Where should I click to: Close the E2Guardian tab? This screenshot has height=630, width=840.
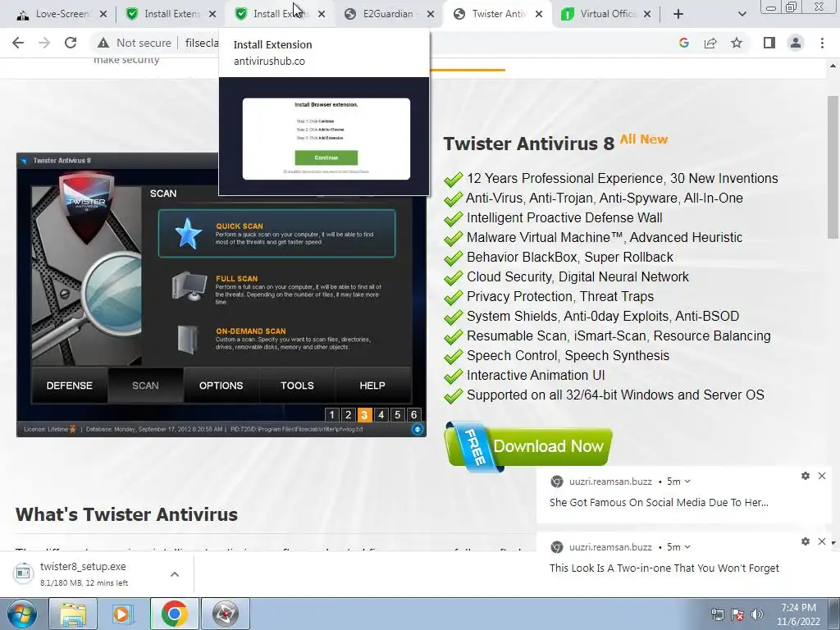tap(430, 14)
